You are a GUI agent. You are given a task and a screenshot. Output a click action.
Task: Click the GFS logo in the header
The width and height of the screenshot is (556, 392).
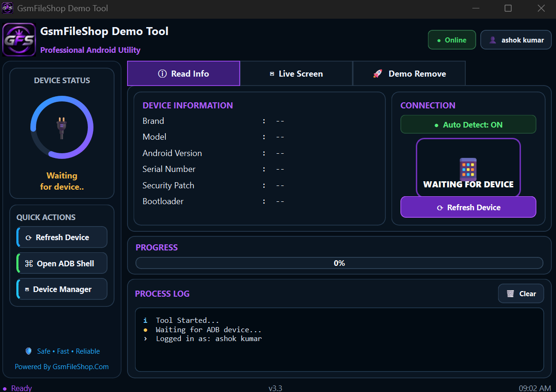[x=19, y=40]
